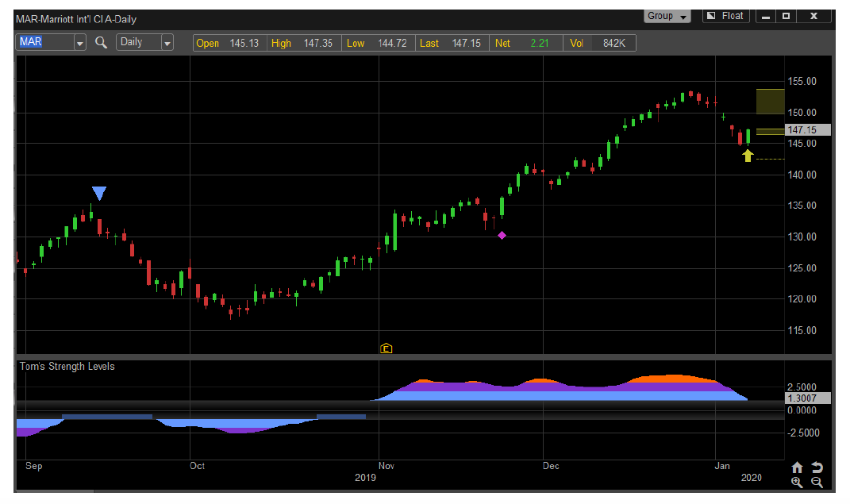This screenshot has height=504, width=850.
Task: Click the Open value 145.13
Action: point(244,44)
